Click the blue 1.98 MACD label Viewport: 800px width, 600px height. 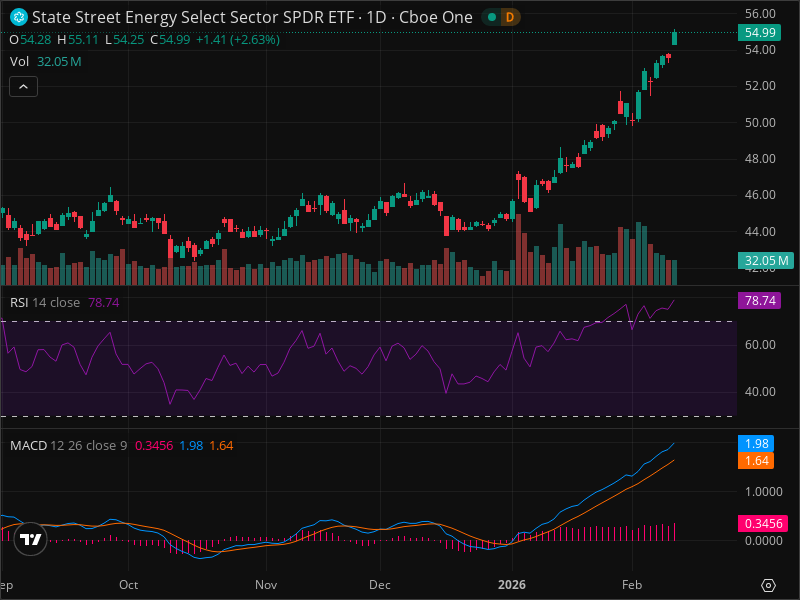pyautogui.click(x=756, y=443)
